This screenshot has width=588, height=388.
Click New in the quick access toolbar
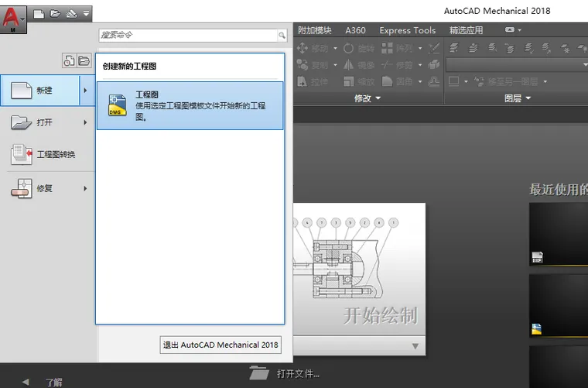tap(39, 14)
